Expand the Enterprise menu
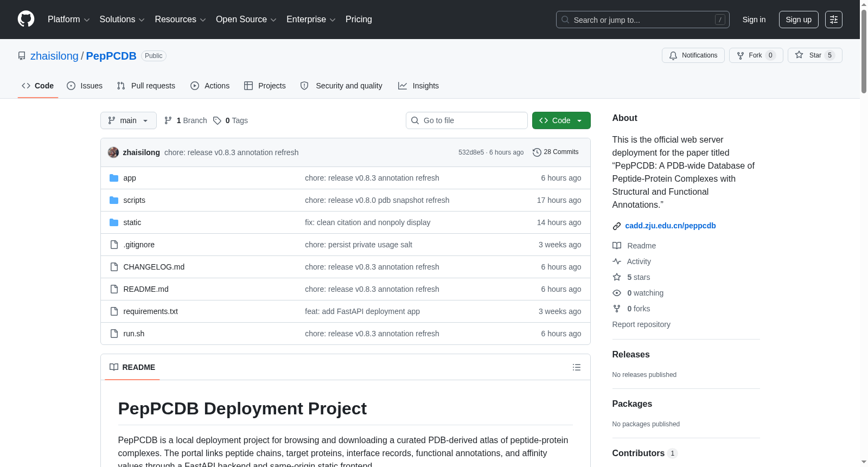The width and height of the screenshot is (868, 467). point(311,20)
